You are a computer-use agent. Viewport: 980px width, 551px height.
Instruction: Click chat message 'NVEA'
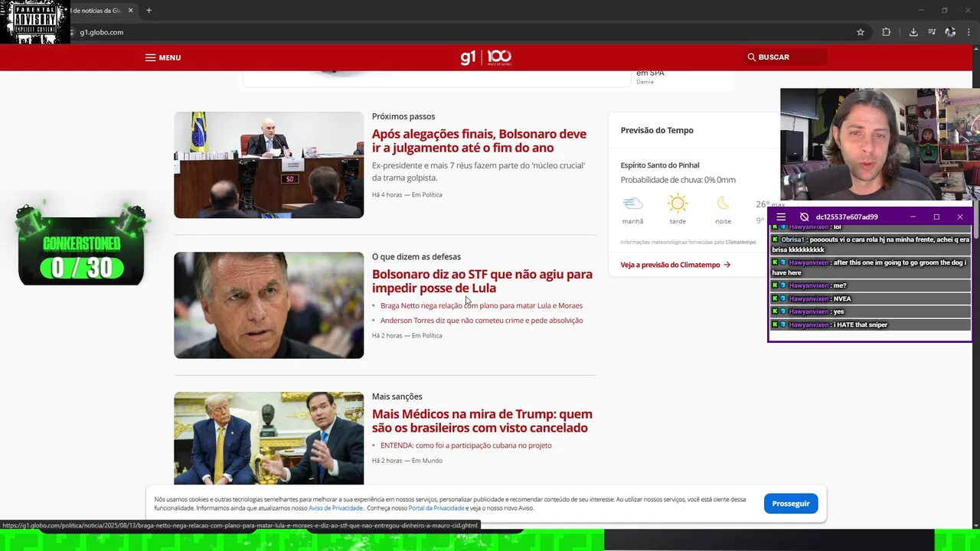(x=842, y=298)
